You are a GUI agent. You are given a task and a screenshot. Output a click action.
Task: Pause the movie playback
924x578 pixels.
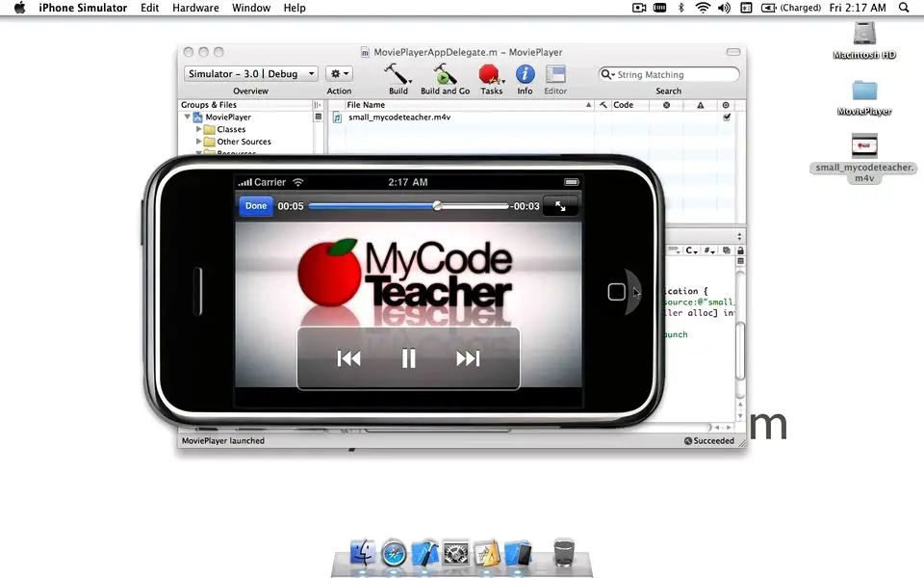[x=408, y=358]
